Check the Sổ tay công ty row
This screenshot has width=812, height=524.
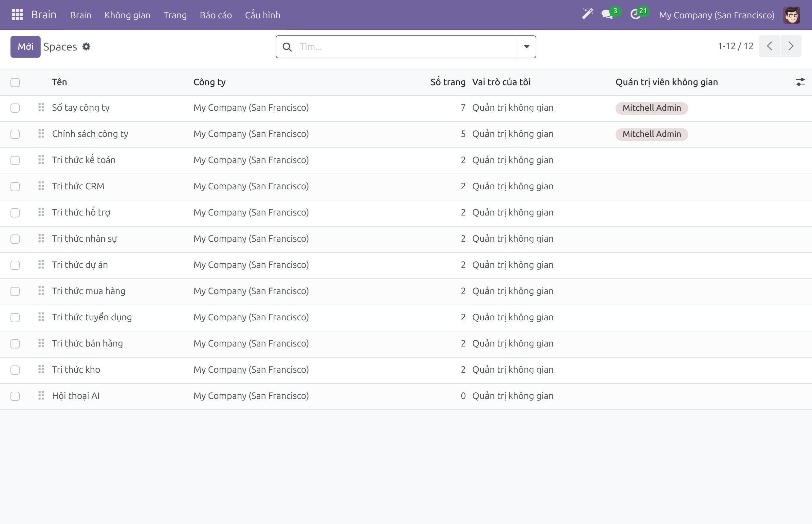tap(15, 108)
